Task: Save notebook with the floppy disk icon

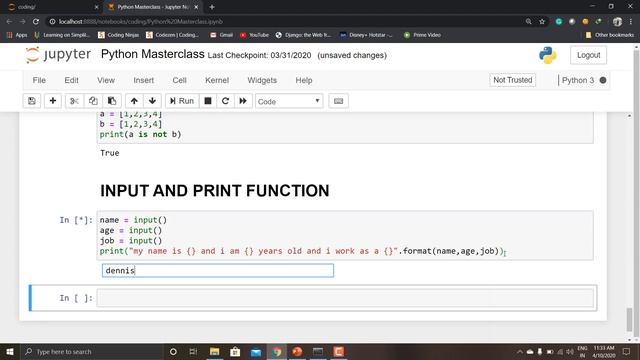Action: point(32,101)
